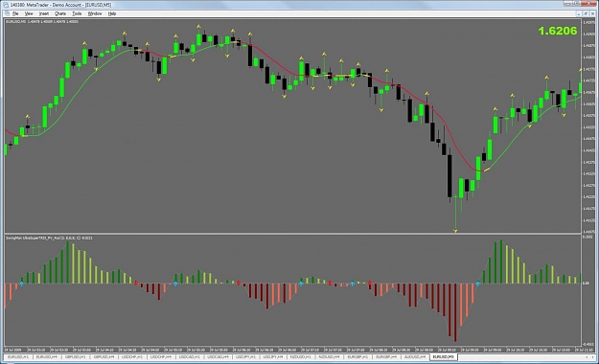Close the inner EURUSD,M5 chart window
Image resolution: width=599 pixels, height=364 pixels.
(x=592, y=13)
